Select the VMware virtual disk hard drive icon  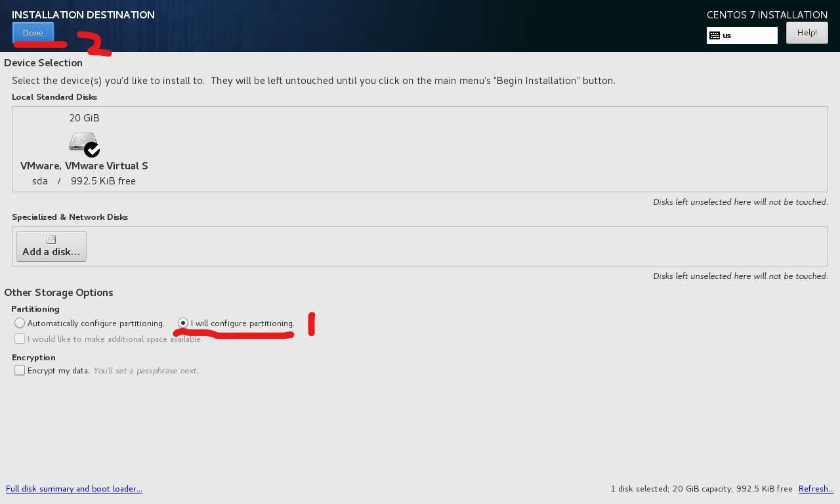pos(84,144)
